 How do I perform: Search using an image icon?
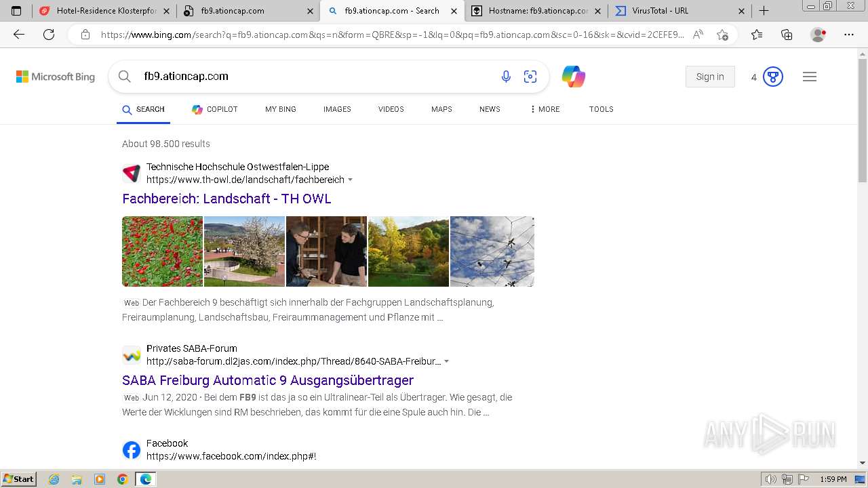[x=530, y=77]
